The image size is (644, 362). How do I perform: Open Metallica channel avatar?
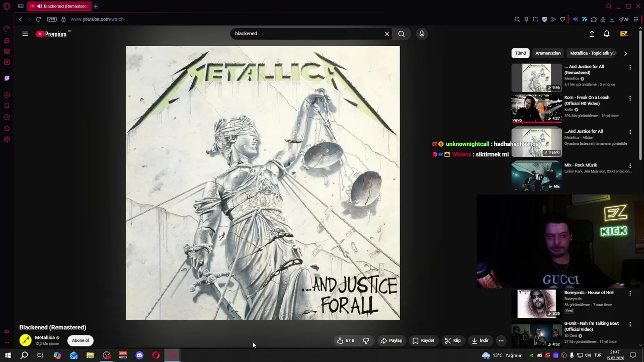[25, 340]
